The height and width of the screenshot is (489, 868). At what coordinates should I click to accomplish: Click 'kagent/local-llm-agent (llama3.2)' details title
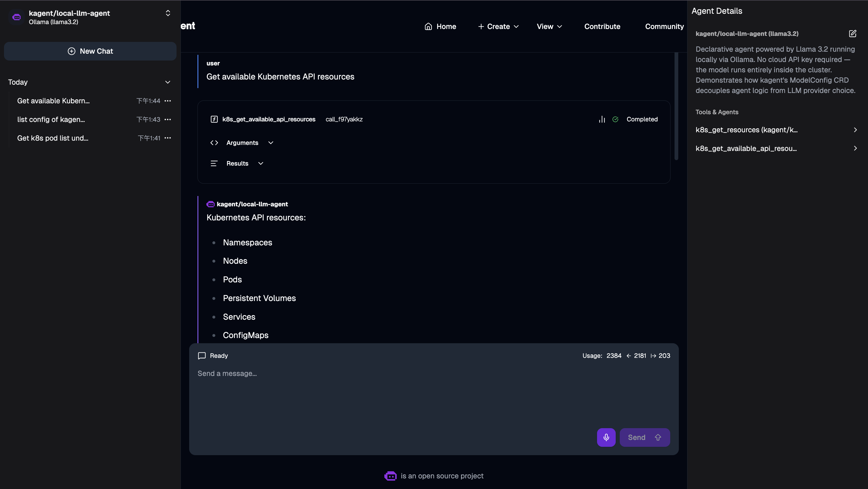[x=747, y=34]
